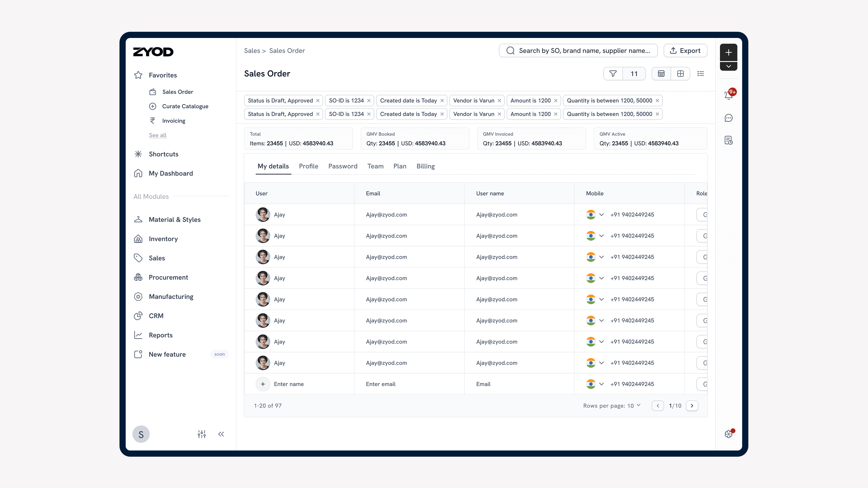This screenshot has height=488, width=868.
Task: Click the Export button
Action: click(x=685, y=51)
